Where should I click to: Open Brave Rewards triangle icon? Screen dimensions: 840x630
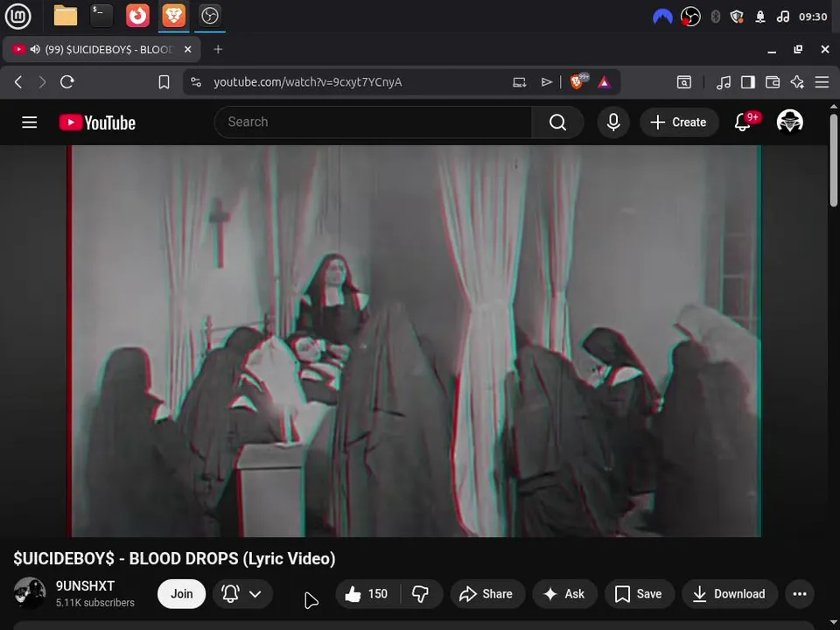tap(605, 82)
